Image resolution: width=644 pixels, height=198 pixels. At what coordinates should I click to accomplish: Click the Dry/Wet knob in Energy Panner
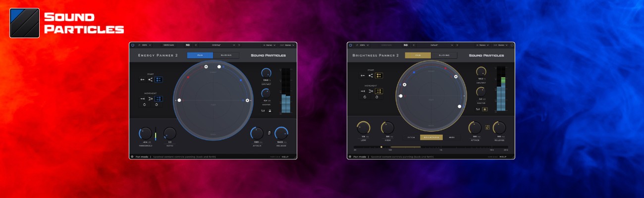coord(266,73)
